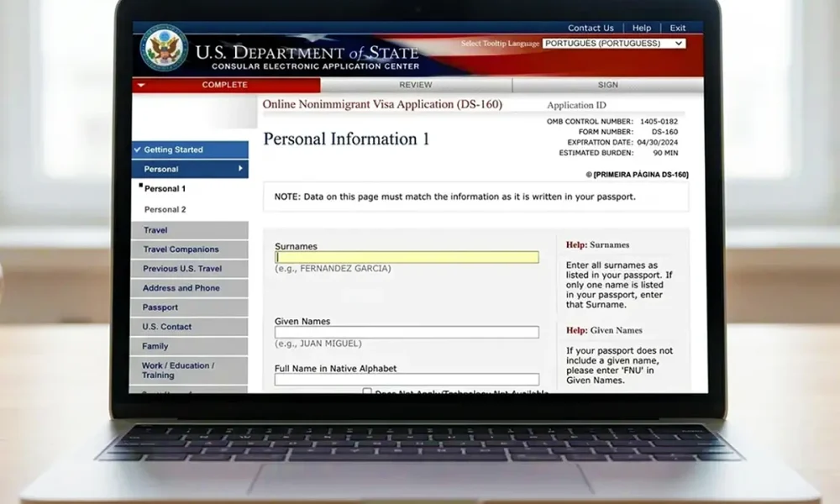Click the Personal Information 1 title
Image resolution: width=840 pixels, height=504 pixels.
point(346,139)
